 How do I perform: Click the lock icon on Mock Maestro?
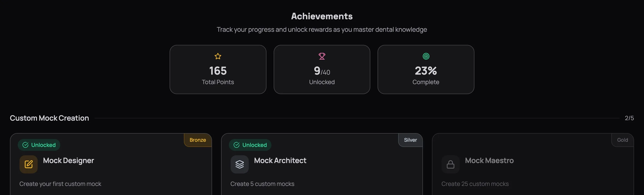[450, 164]
